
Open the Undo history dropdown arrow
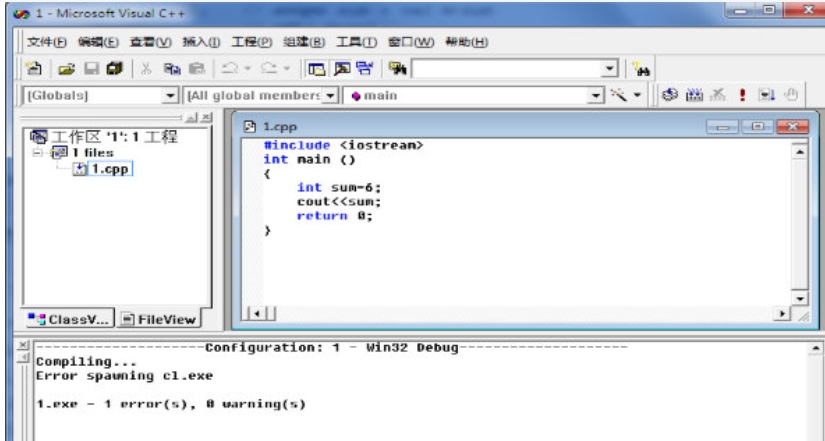(247, 68)
